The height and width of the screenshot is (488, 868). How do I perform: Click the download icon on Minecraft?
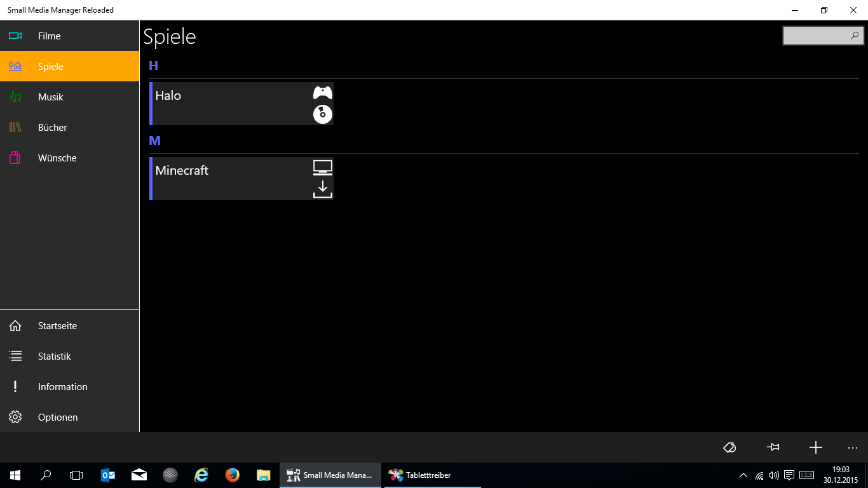coord(323,189)
